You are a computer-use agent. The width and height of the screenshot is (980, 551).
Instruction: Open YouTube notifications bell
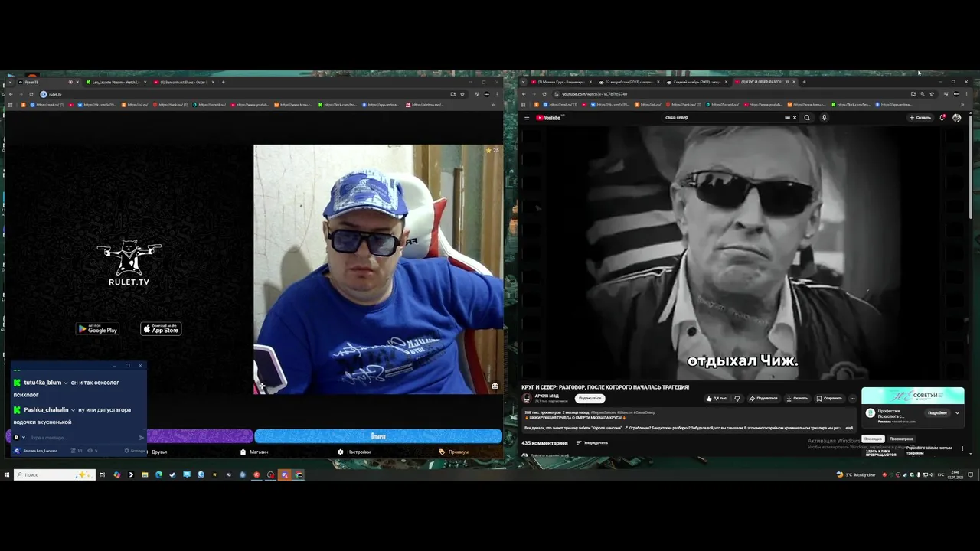942,118
